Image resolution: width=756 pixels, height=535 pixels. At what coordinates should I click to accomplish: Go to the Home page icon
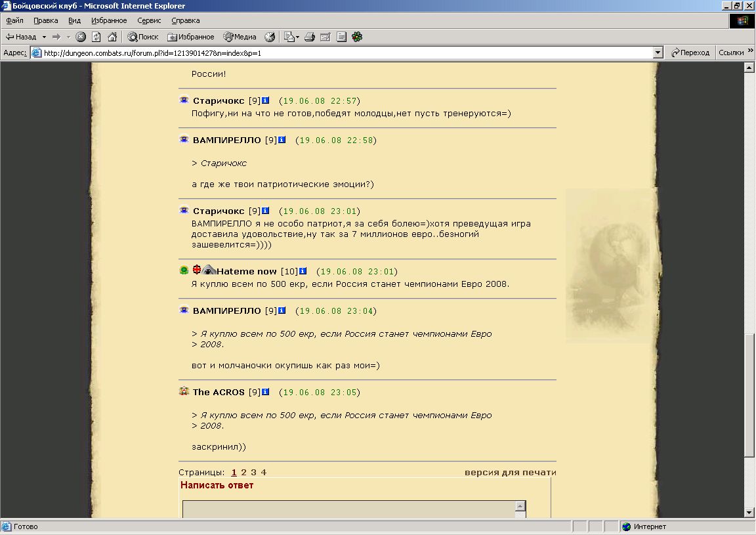(112, 37)
